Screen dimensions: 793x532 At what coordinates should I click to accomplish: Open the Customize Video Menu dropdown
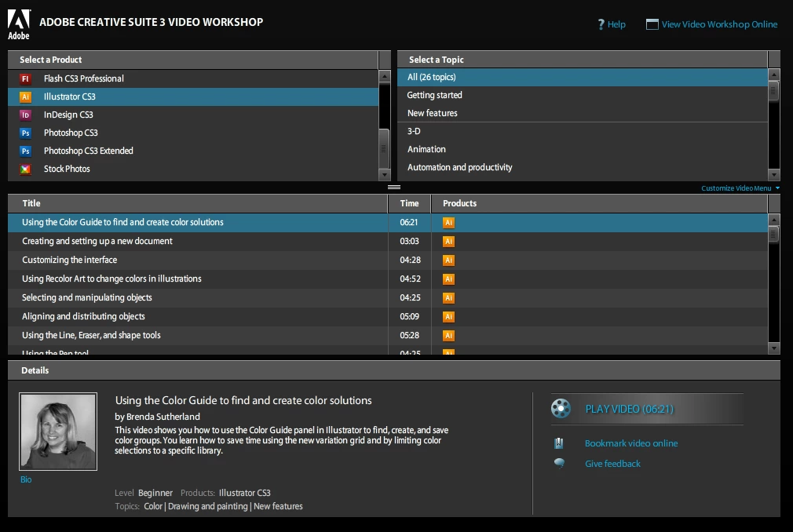pyautogui.click(x=740, y=188)
